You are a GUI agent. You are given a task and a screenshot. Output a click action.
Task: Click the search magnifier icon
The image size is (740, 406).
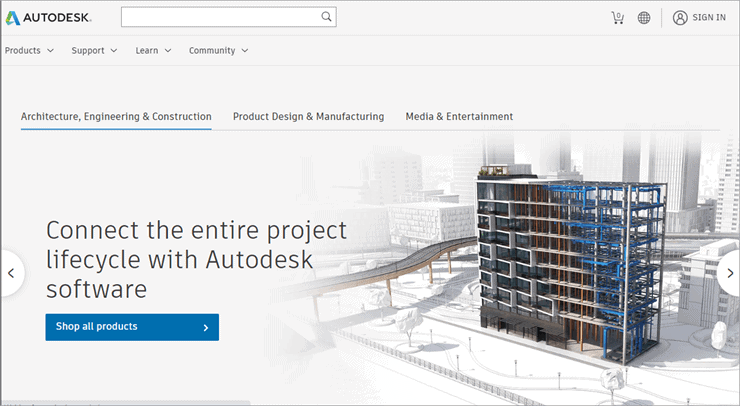pyautogui.click(x=326, y=17)
